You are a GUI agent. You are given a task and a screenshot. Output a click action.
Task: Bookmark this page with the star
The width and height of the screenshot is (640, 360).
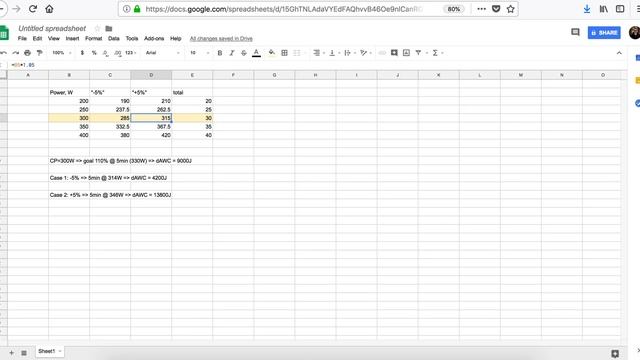[511, 9]
